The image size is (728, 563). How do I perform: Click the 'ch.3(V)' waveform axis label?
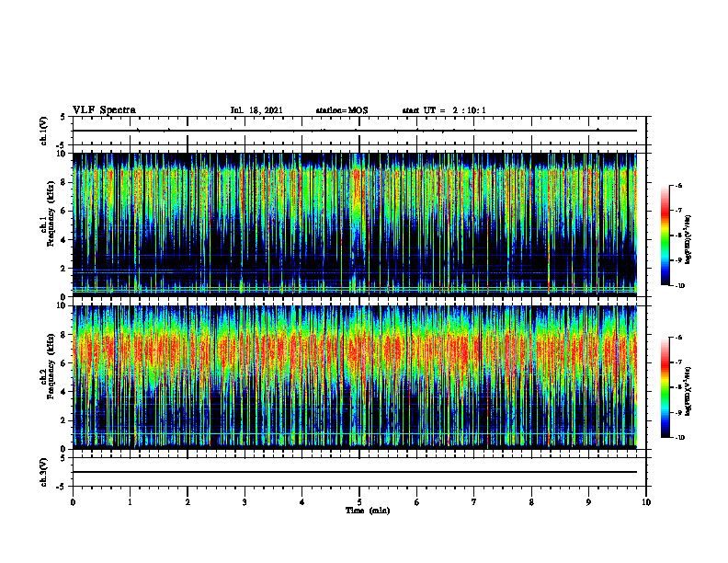[x=43, y=472]
